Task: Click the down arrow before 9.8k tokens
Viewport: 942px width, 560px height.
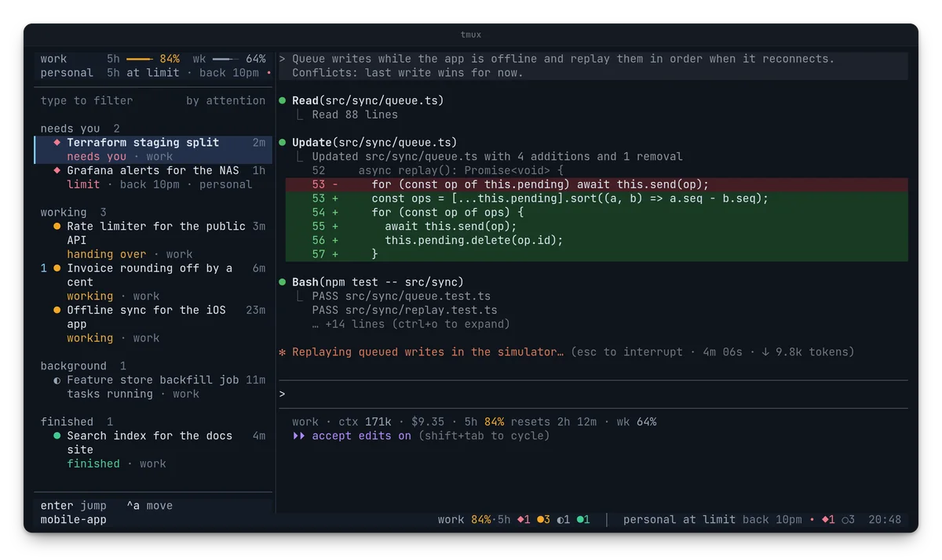Action: coord(765,352)
